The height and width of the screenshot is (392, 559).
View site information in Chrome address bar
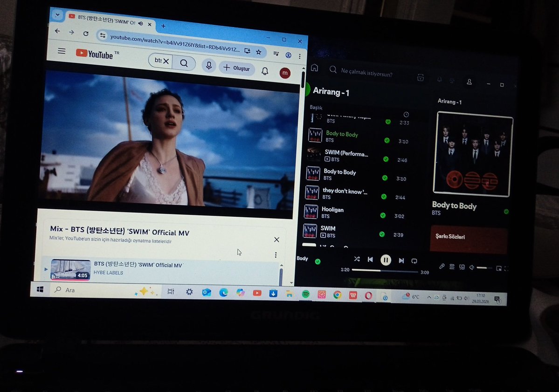(103, 35)
